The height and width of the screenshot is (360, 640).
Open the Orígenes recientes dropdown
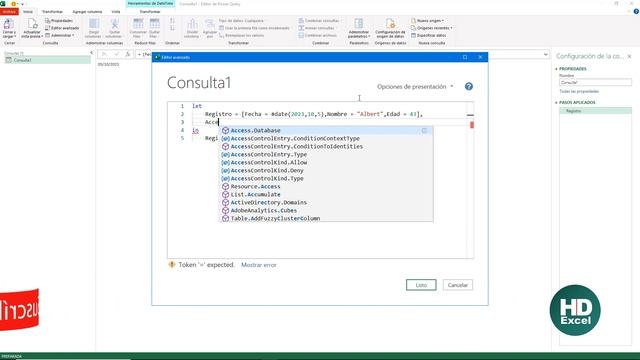pyautogui.click(x=431, y=28)
